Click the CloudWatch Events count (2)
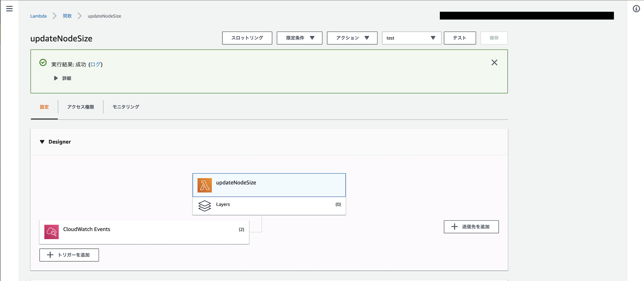Screen dimensions: 644x281 click(241, 229)
